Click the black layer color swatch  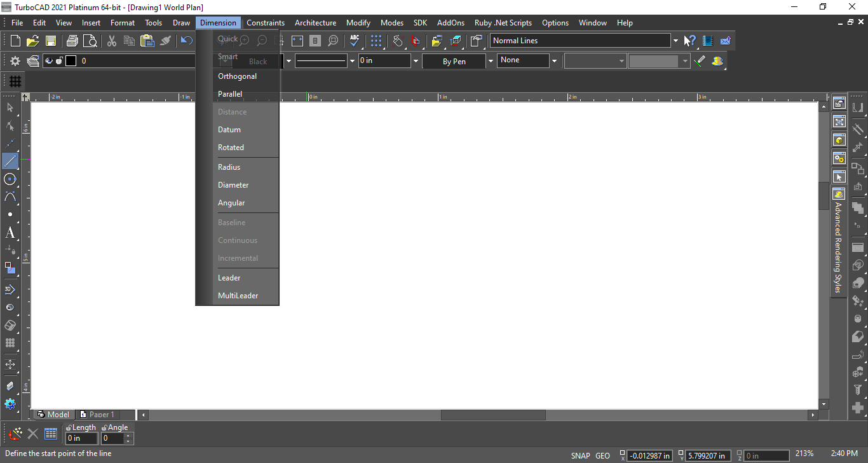point(71,61)
